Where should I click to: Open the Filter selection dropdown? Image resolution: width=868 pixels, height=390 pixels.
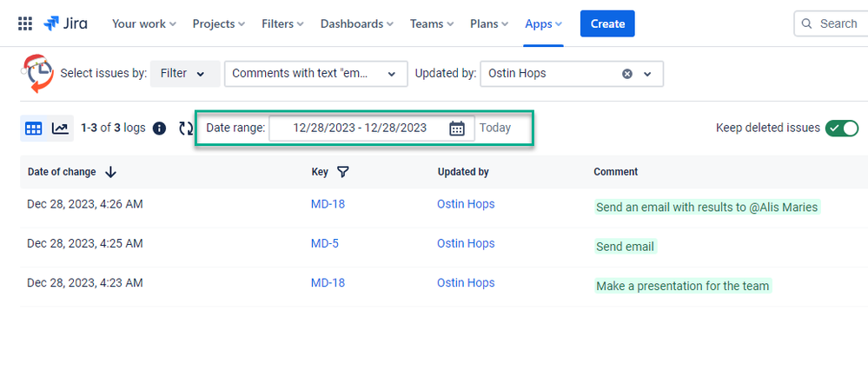(x=185, y=74)
